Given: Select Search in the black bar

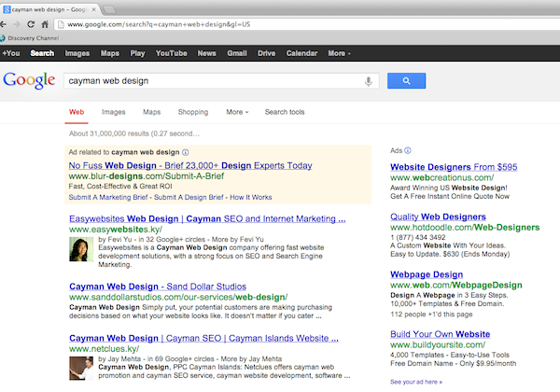Looking at the screenshot, I should coord(42,53).
